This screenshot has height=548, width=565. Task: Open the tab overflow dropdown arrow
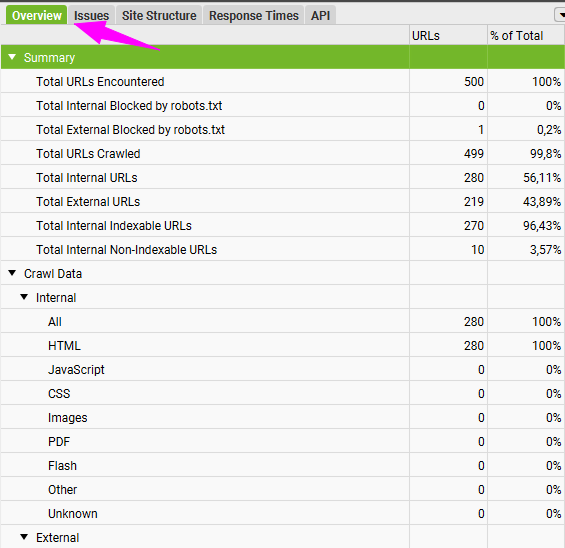tap(561, 15)
